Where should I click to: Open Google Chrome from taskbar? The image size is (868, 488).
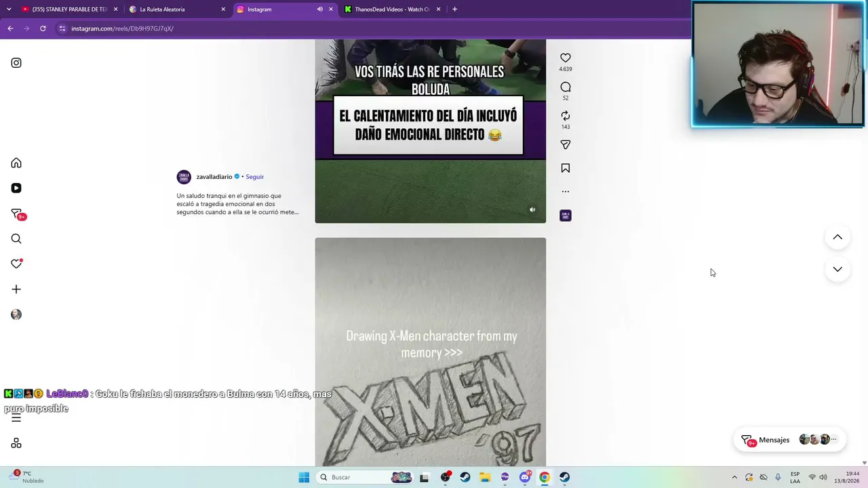tap(545, 477)
